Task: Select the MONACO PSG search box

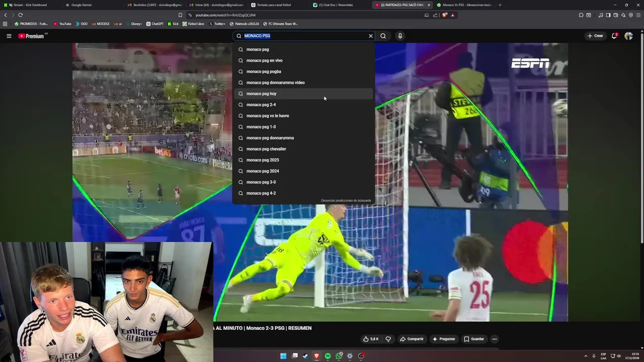Action: pos(303,36)
